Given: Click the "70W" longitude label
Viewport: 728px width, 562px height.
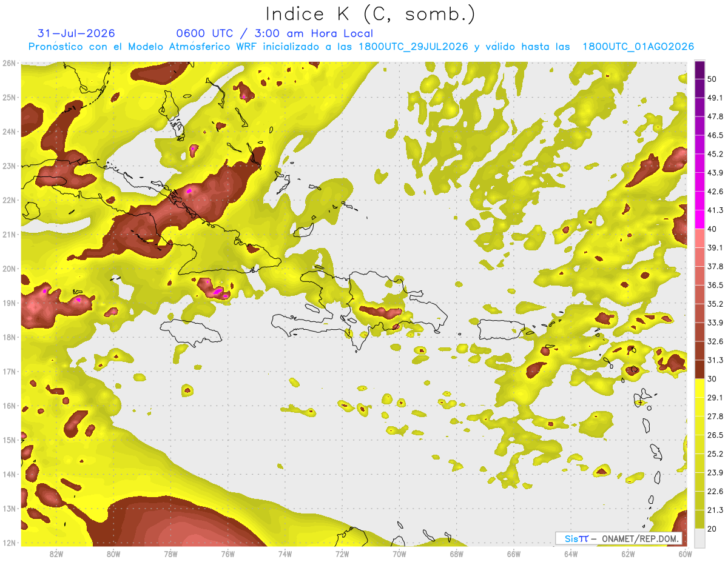Looking at the screenshot, I should click(x=399, y=554).
